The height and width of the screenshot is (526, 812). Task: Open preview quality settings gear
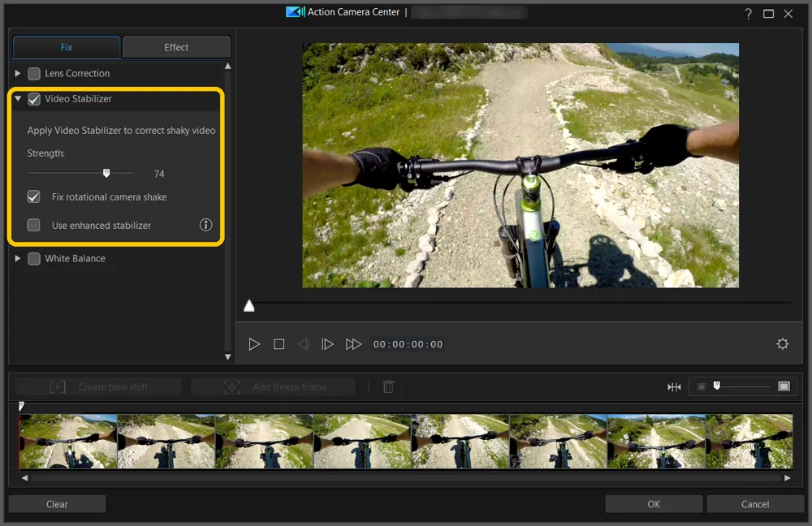pos(783,343)
